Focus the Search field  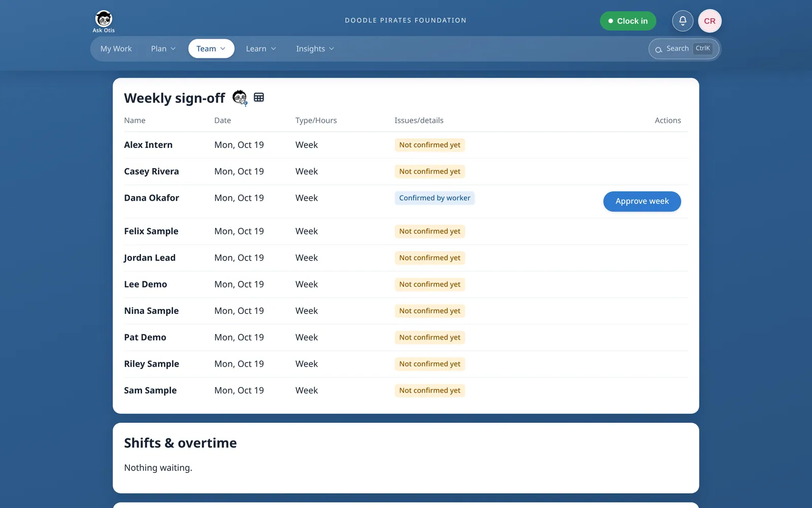684,49
